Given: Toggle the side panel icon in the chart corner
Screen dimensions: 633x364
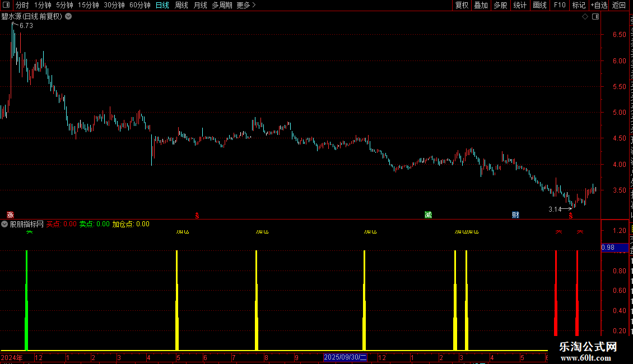Looking at the screenshot, I should point(595,17).
